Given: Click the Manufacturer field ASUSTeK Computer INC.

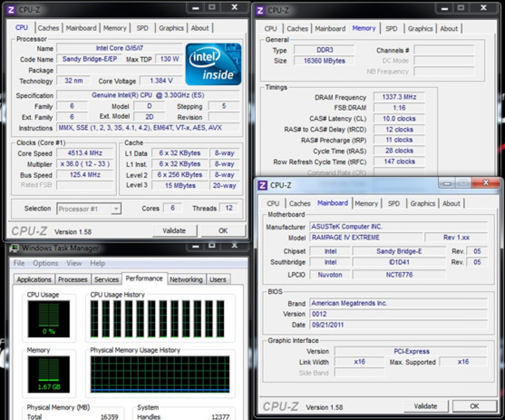Looking at the screenshot, I should (399, 227).
